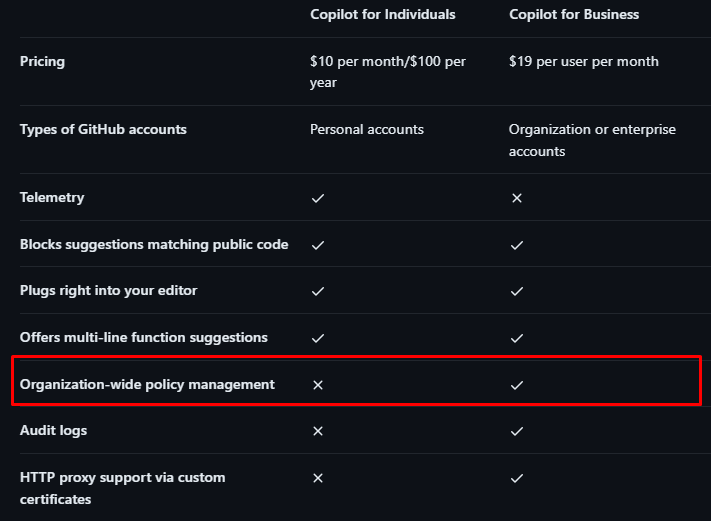This screenshot has height=521, width=711.
Task: Click the Business checkmark for blocking public code suggestions
Action: click(x=517, y=245)
